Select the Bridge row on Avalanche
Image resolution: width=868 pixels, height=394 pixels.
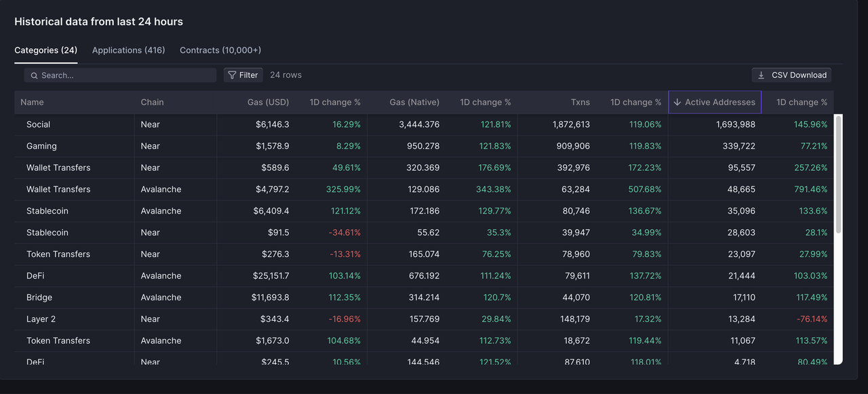tap(39, 298)
